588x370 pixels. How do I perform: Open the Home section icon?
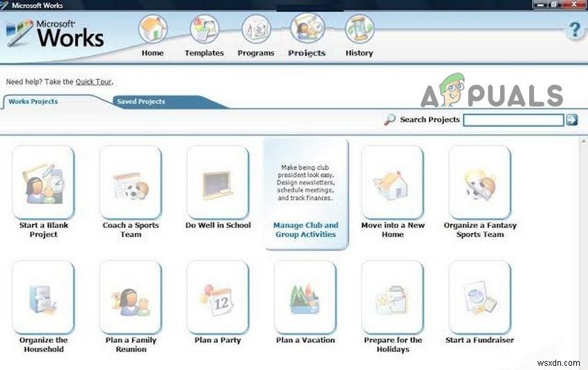153,29
